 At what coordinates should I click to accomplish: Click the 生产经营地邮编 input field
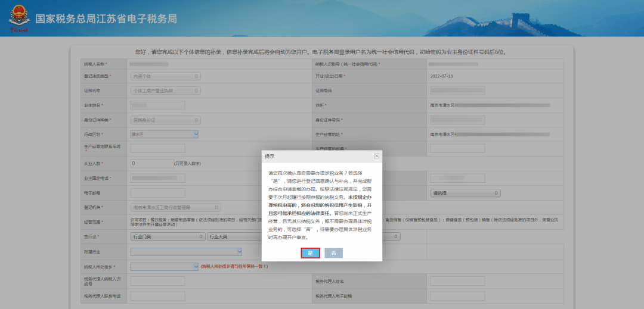pyautogui.click(x=457, y=148)
